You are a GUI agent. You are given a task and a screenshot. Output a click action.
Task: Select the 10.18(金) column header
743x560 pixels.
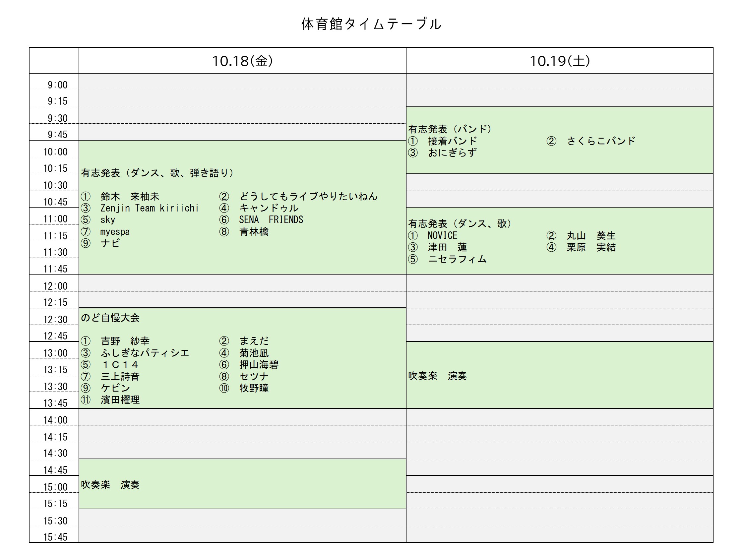pyautogui.click(x=242, y=61)
